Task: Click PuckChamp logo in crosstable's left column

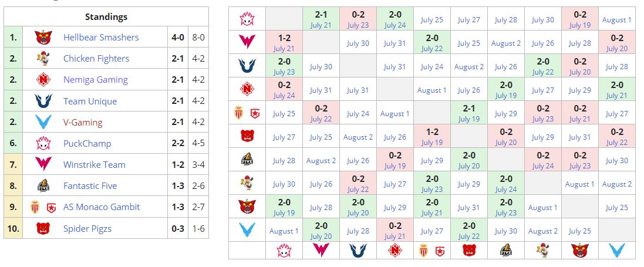Action: coord(247,19)
